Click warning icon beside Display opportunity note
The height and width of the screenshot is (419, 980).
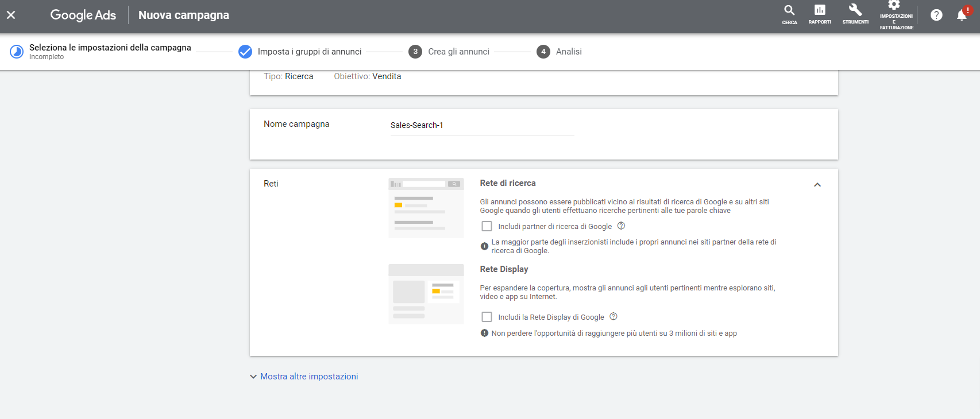pyautogui.click(x=484, y=333)
